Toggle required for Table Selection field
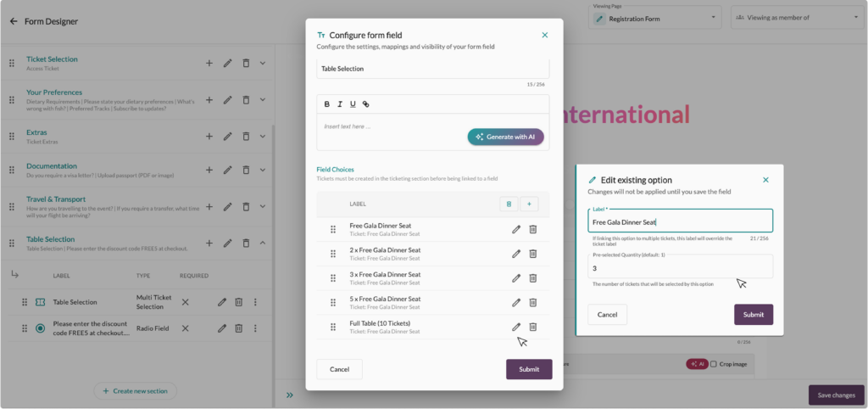The width and height of the screenshot is (868, 409). click(186, 302)
